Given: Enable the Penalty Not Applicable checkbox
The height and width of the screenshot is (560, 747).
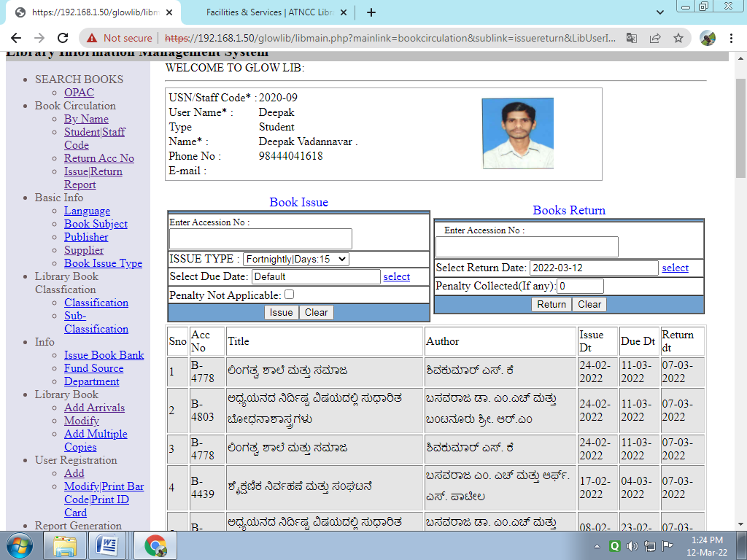Looking at the screenshot, I should click(289, 295).
